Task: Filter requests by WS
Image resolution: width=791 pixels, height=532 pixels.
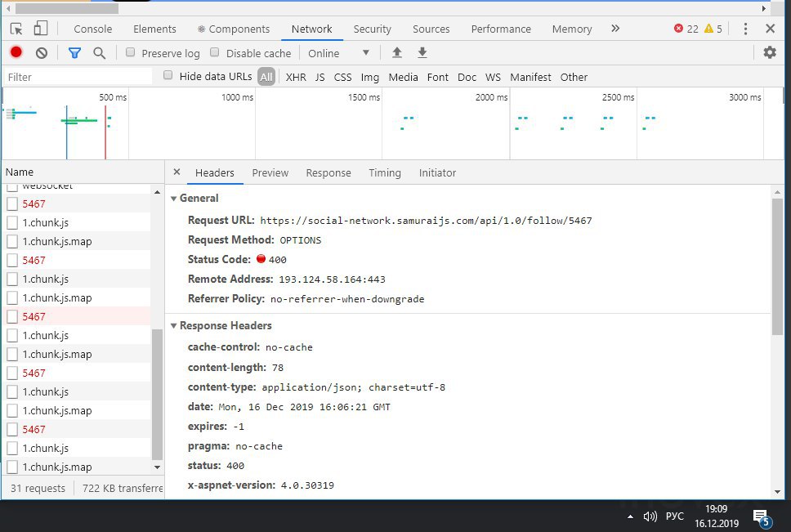Action: click(493, 77)
